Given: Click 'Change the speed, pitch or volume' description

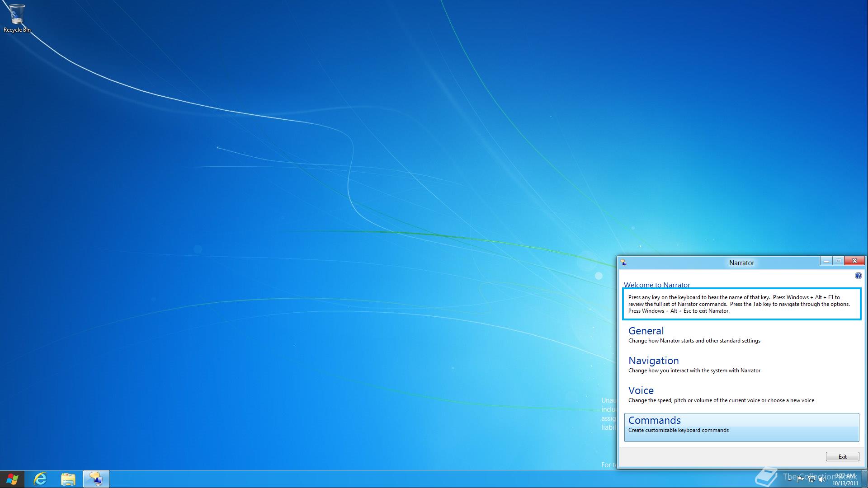Looking at the screenshot, I should [721, 400].
